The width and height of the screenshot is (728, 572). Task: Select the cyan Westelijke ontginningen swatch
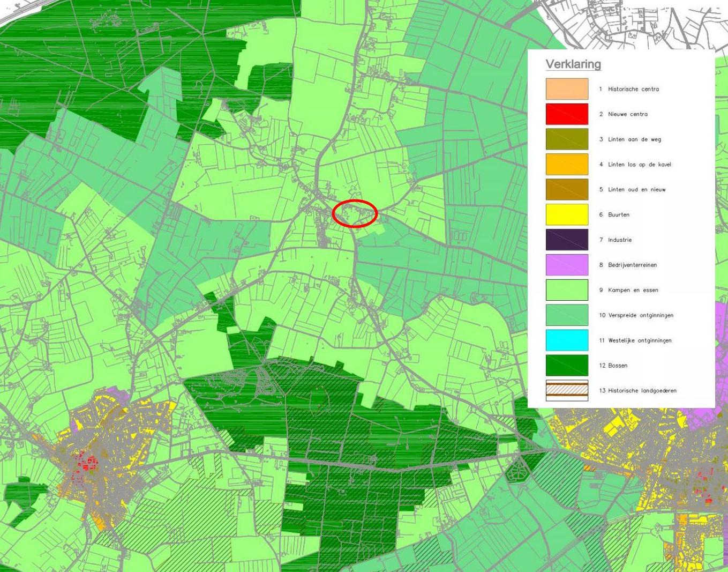coord(567,340)
